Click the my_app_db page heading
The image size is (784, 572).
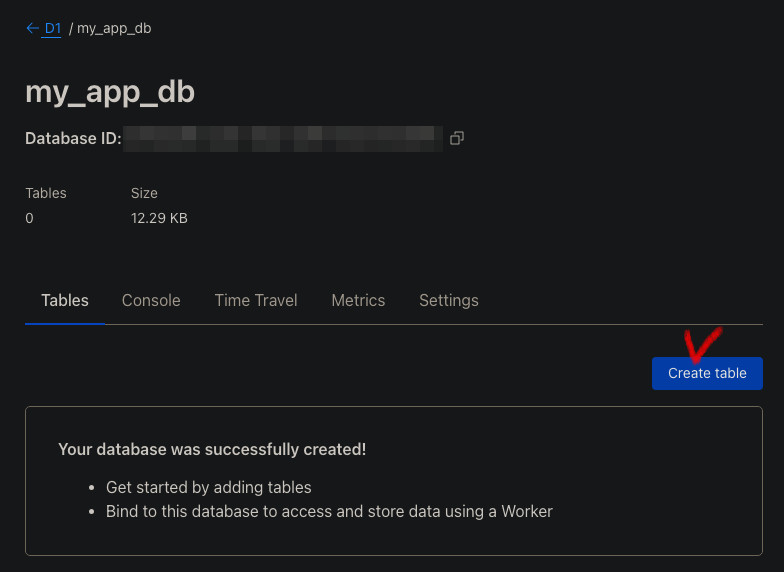pos(110,92)
